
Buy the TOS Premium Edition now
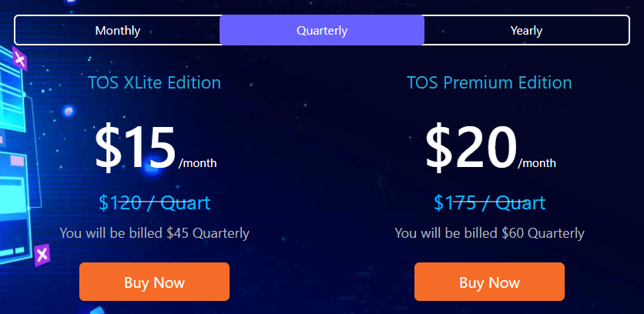coord(490,282)
